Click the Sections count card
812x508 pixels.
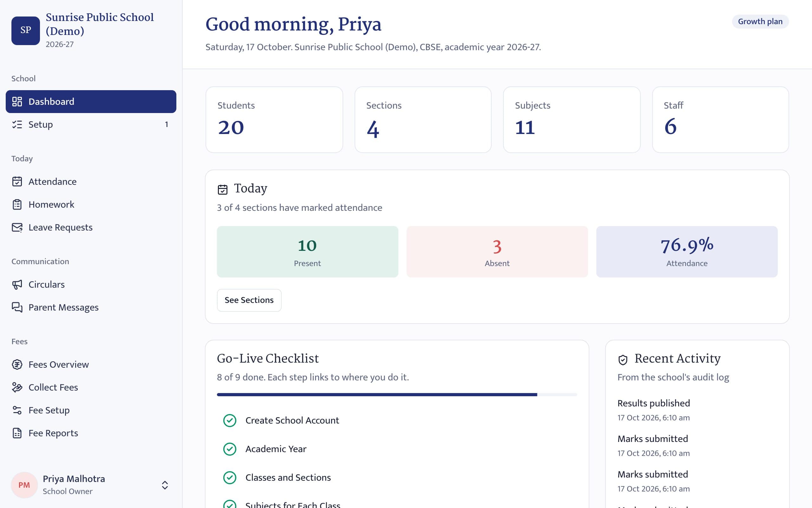point(423,120)
